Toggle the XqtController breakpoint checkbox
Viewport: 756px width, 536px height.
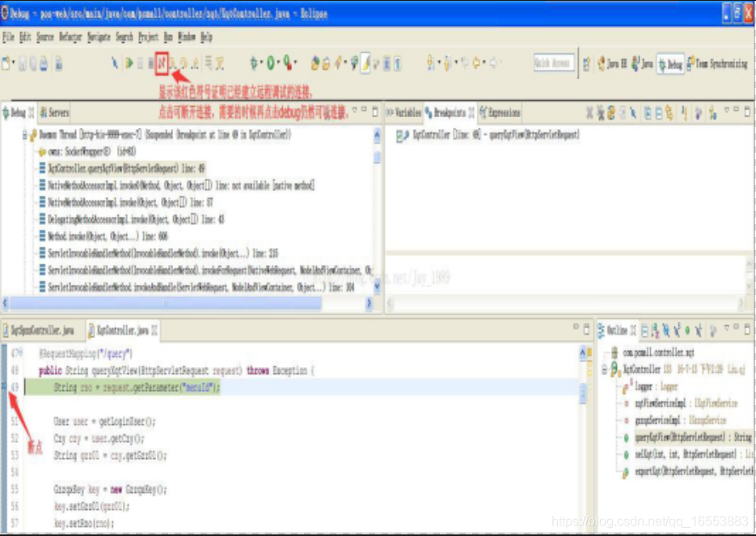coord(399,136)
